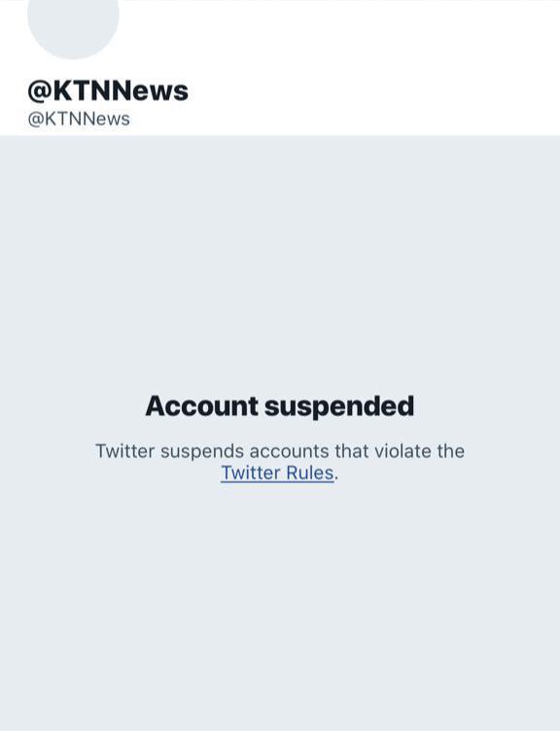Click the gray @KTNNews handle
Viewport: 560px width, 731px height.
pyautogui.click(x=79, y=119)
